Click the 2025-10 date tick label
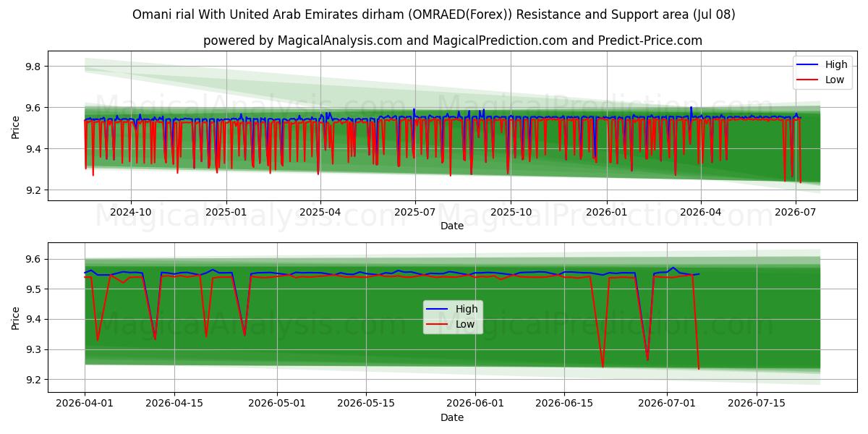The width and height of the screenshot is (868, 434). (x=511, y=212)
